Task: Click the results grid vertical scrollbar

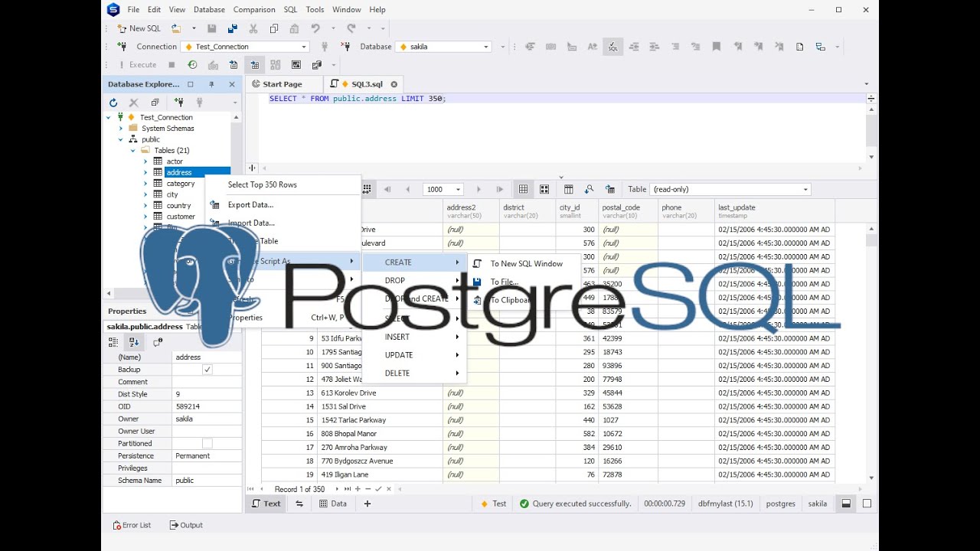Action: coord(871,352)
